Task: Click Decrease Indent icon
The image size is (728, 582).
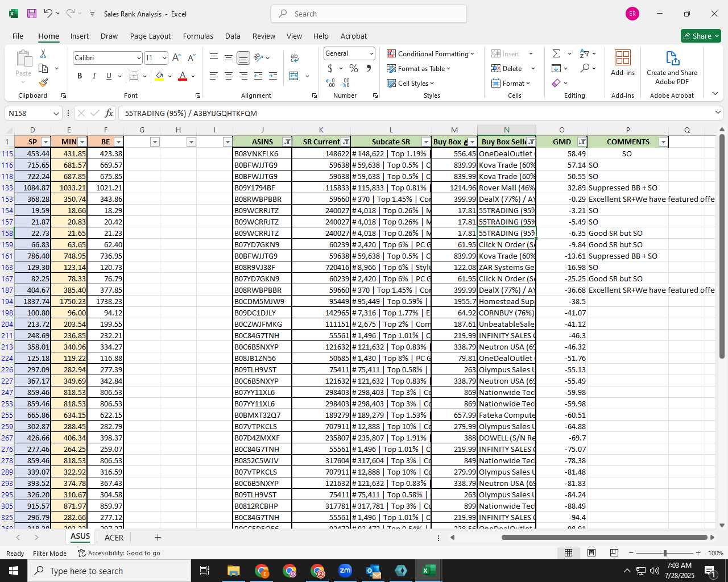Action: click(x=258, y=76)
